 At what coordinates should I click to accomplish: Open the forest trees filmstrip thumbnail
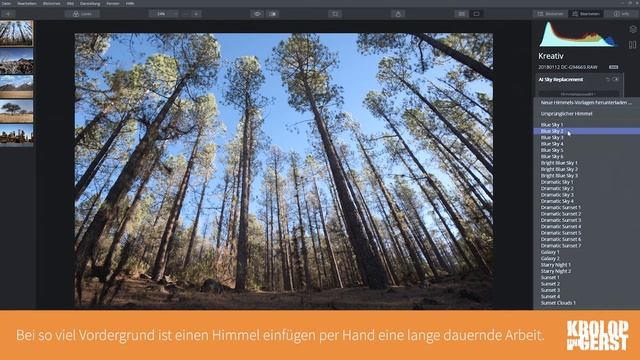[16, 33]
